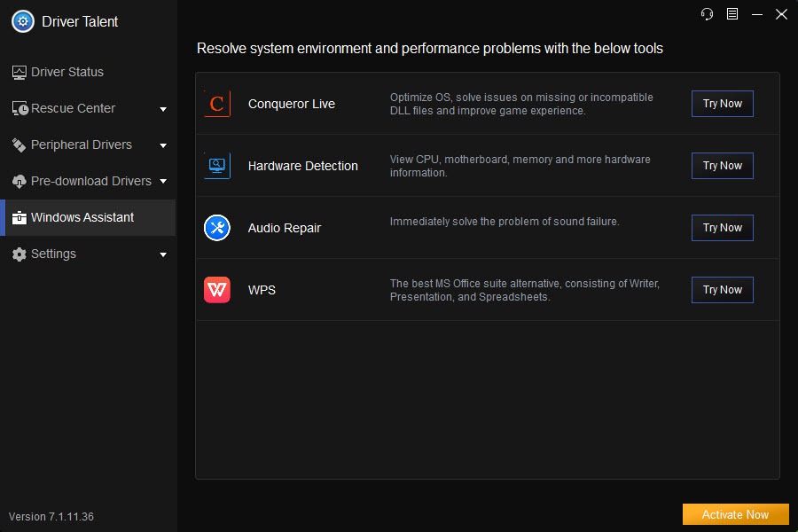Click the Audio Repair wrench icon

pyautogui.click(x=217, y=228)
